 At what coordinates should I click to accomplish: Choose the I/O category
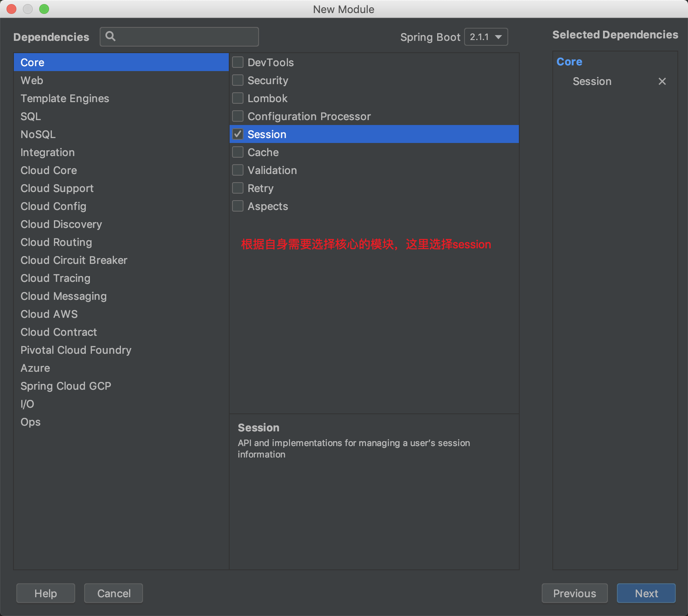click(x=121, y=404)
